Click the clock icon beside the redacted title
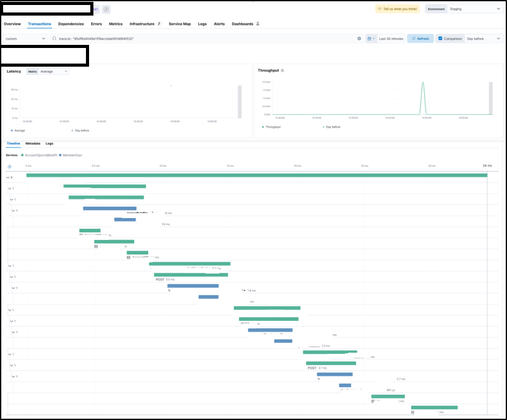This screenshot has width=507, height=420. click(106, 9)
